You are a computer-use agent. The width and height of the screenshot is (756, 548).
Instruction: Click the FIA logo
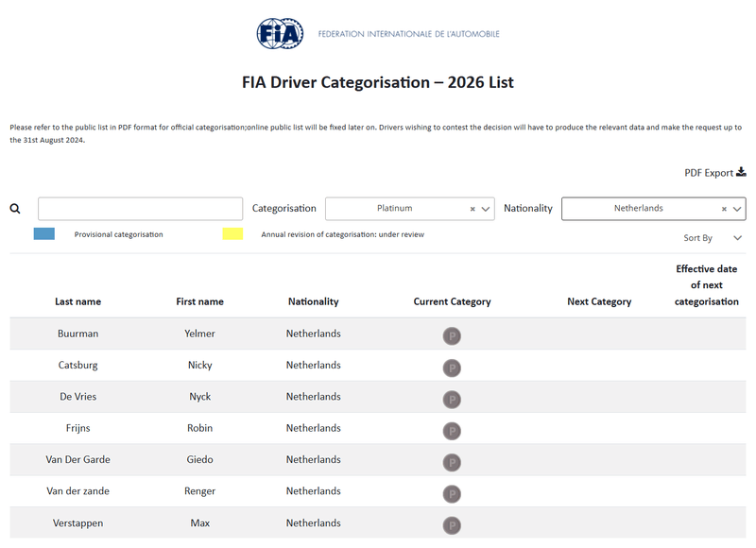(280, 34)
